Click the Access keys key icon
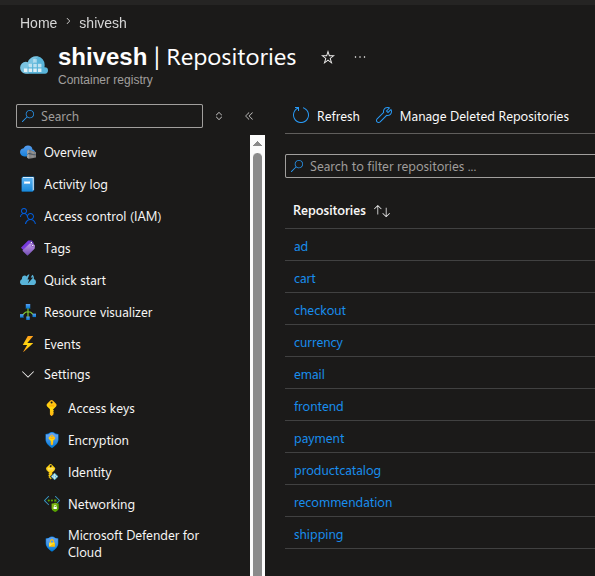The height and width of the screenshot is (576, 595). (52, 408)
